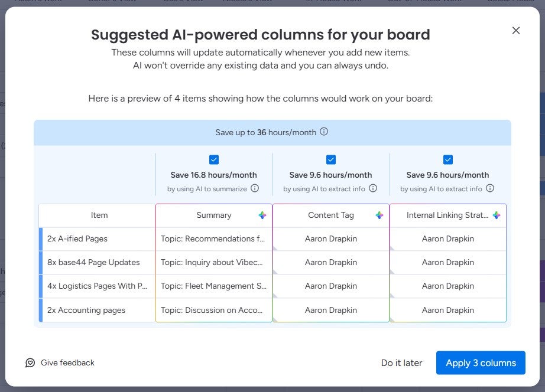
Task: Click the Apply 3 columns button
Action: (x=481, y=362)
